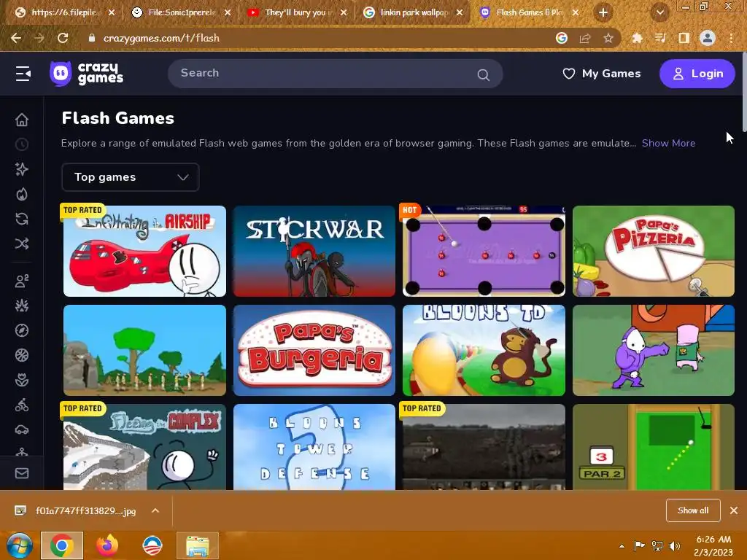Click the search magnifier icon
This screenshot has height=560, width=747.
tap(483, 75)
